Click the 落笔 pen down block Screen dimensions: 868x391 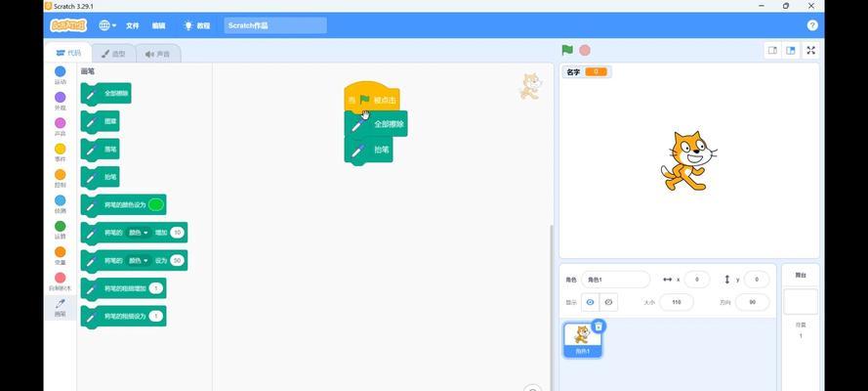tap(101, 149)
